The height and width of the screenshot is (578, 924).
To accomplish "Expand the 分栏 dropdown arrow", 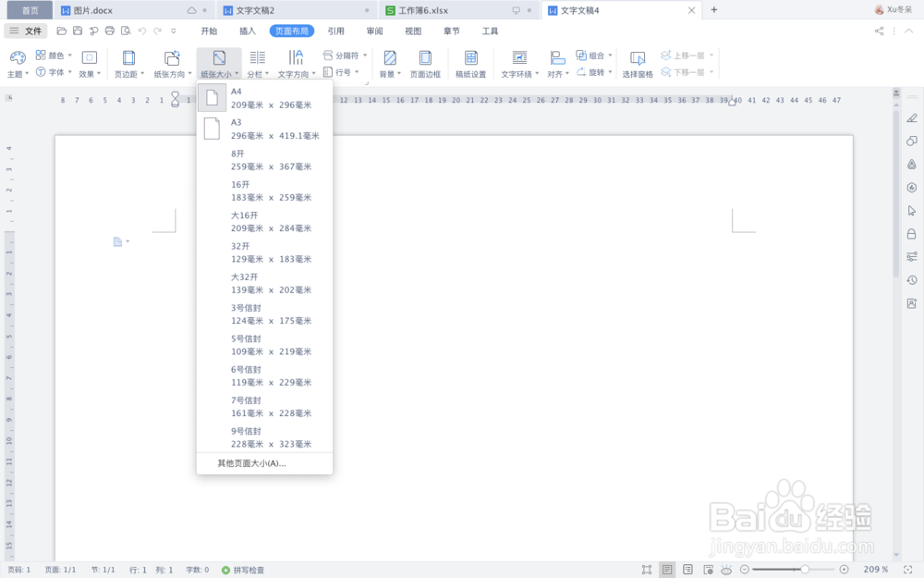I will tap(267, 74).
